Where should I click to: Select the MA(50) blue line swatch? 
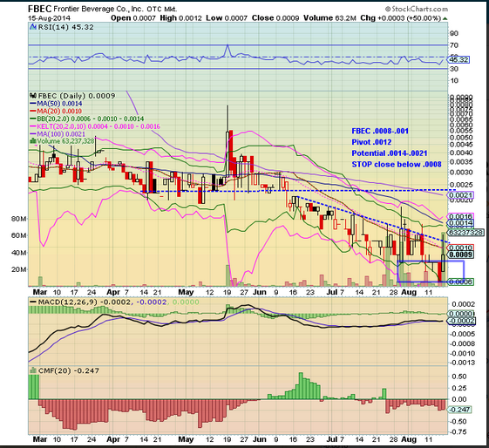33,104
